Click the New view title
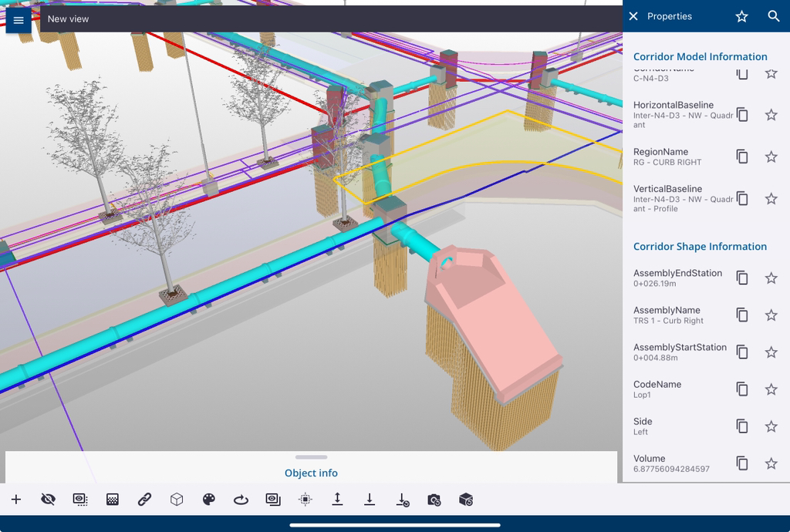790x532 pixels. pos(68,19)
